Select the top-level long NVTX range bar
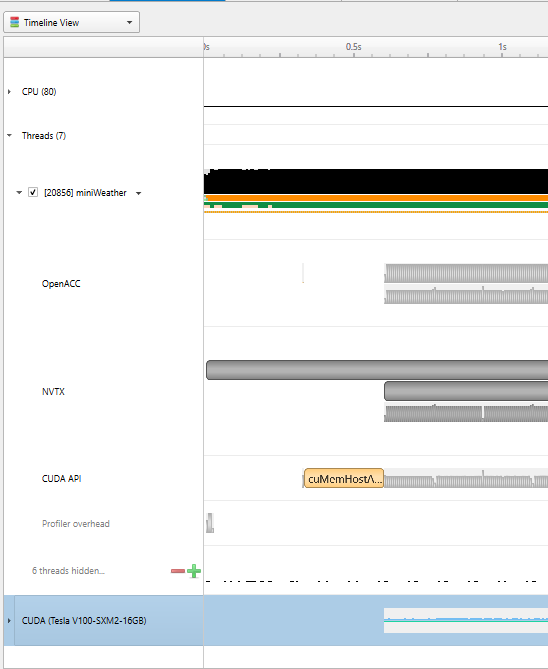The width and height of the screenshot is (548, 669). pos(377,370)
